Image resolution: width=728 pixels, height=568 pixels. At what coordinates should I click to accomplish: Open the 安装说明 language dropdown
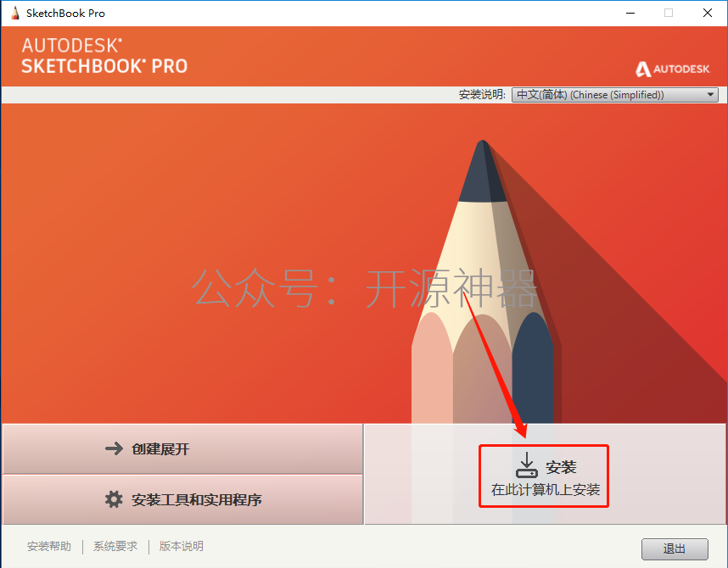coord(614,95)
